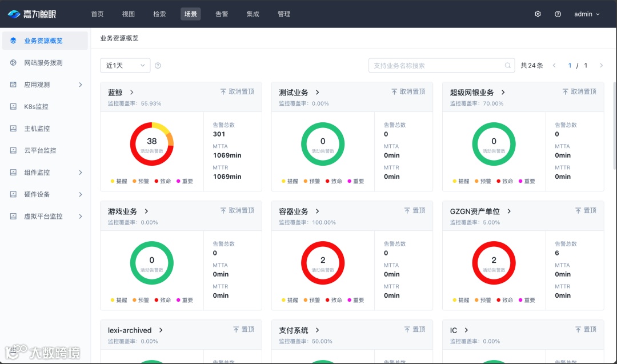Open the 近1天 time range dropdown
The height and width of the screenshot is (364, 617).
125,65
